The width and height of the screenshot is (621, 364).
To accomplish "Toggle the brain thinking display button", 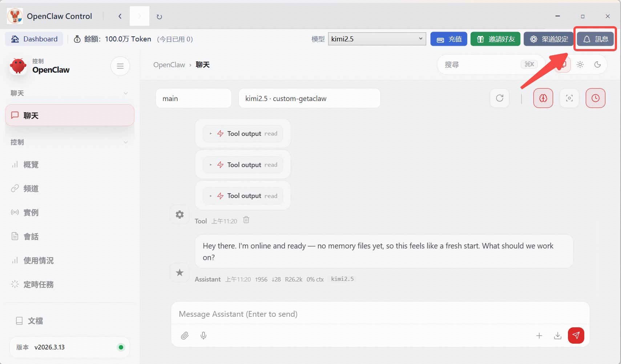I will pos(543,98).
